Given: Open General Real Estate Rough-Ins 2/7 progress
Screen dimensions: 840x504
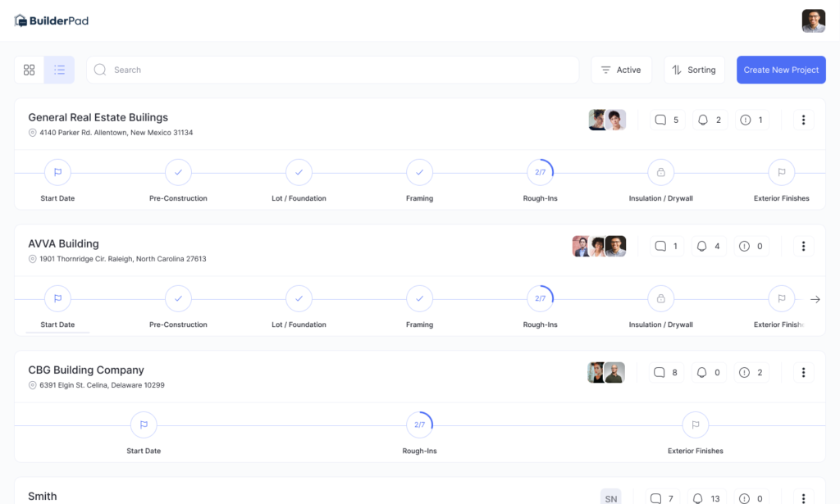Looking at the screenshot, I should pyautogui.click(x=540, y=172).
